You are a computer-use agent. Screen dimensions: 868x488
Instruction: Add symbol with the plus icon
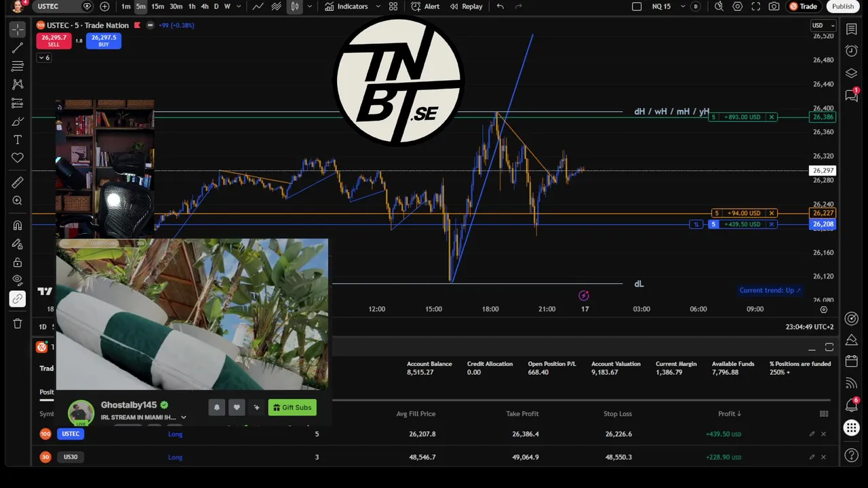[x=104, y=6]
